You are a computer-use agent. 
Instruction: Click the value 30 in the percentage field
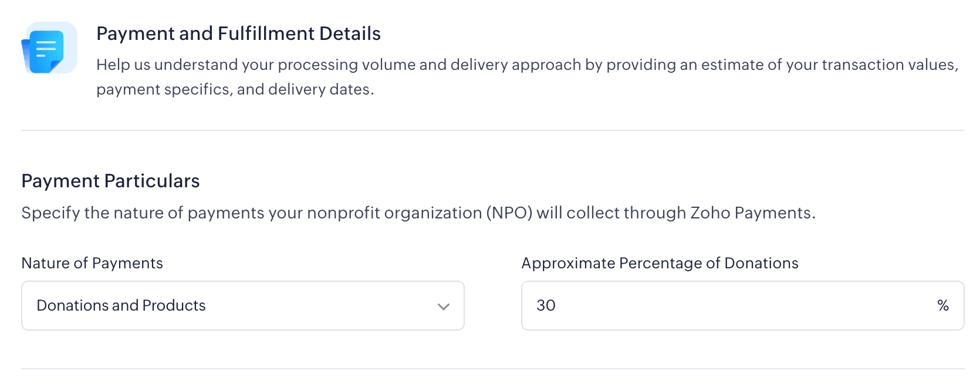546,305
